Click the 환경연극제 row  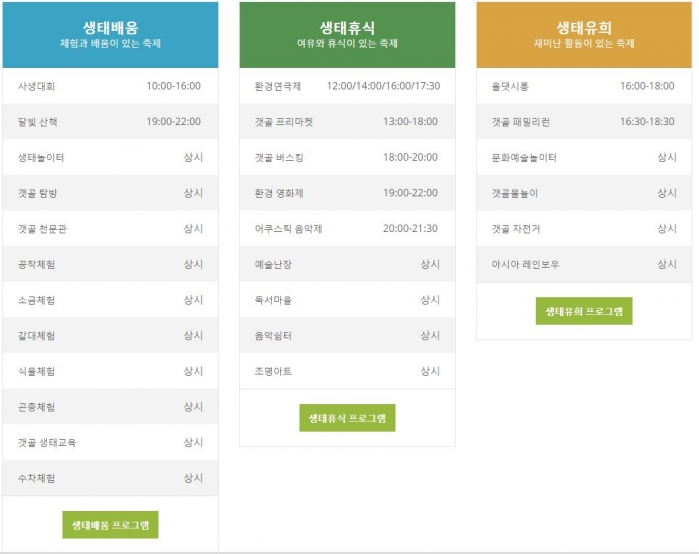click(x=347, y=86)
